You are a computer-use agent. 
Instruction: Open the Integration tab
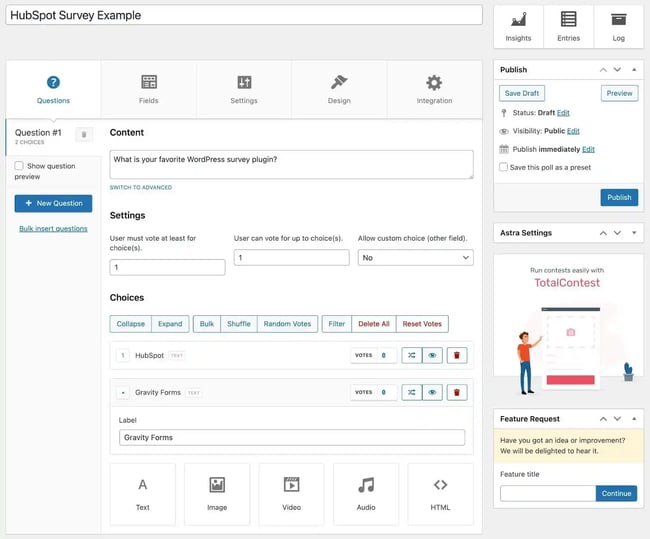434,90
